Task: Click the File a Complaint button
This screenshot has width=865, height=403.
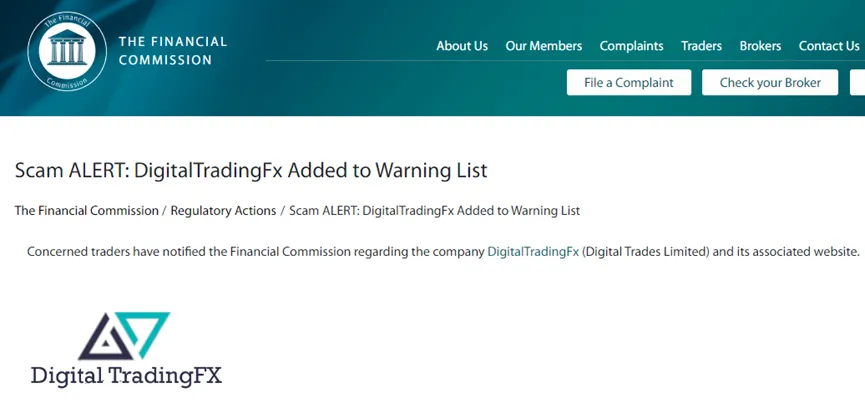Action: (629, 83)
